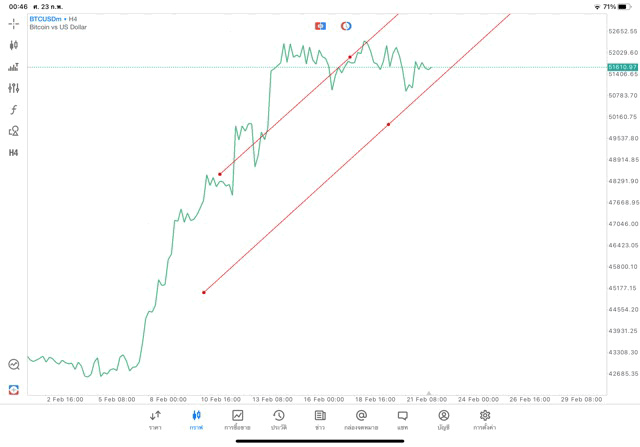
Task: Open the กล่องจดหมาย (Mailbox) tab
Action: click(361, 419)
